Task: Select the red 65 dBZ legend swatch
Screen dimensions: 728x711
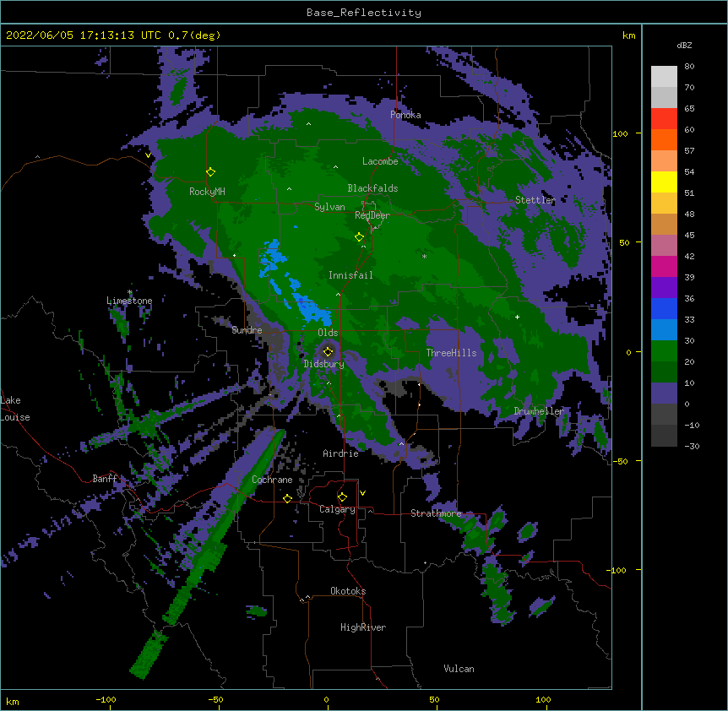Action: (x=664, y=119)
